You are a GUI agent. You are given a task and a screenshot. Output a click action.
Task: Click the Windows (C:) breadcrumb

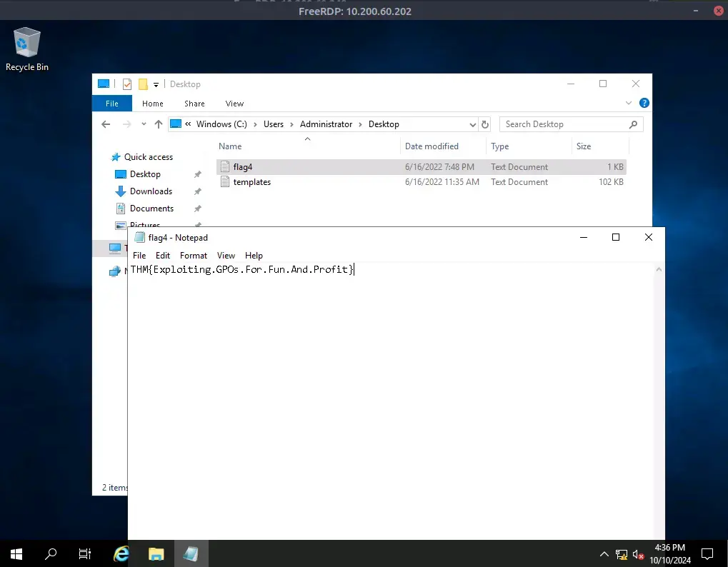(221, 124)
